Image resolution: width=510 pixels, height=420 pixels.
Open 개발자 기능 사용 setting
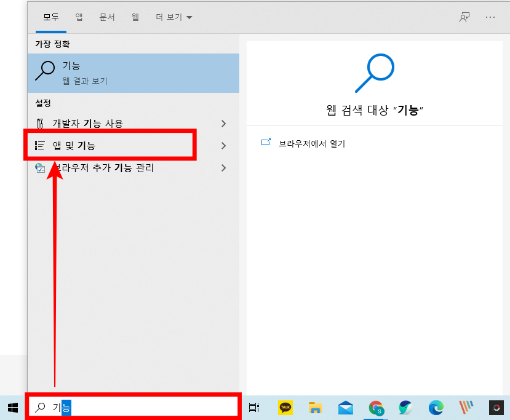(133, 124)
